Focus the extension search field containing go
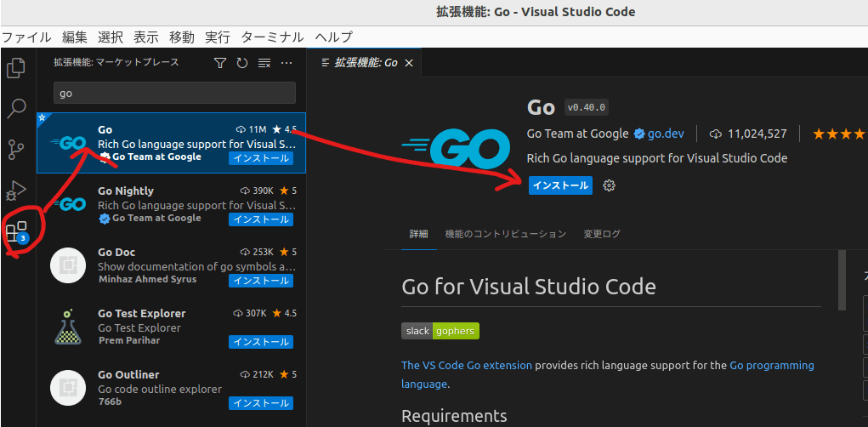Screen dimensions: 868x427 pyautogui.click(x=174, y=93)
